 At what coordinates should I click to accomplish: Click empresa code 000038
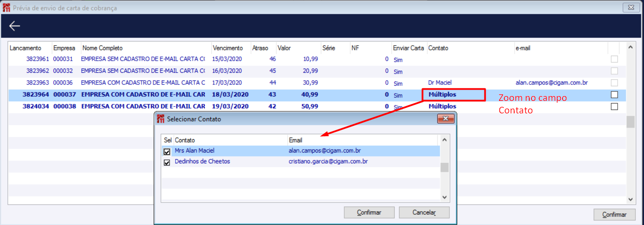click(64, 106)
